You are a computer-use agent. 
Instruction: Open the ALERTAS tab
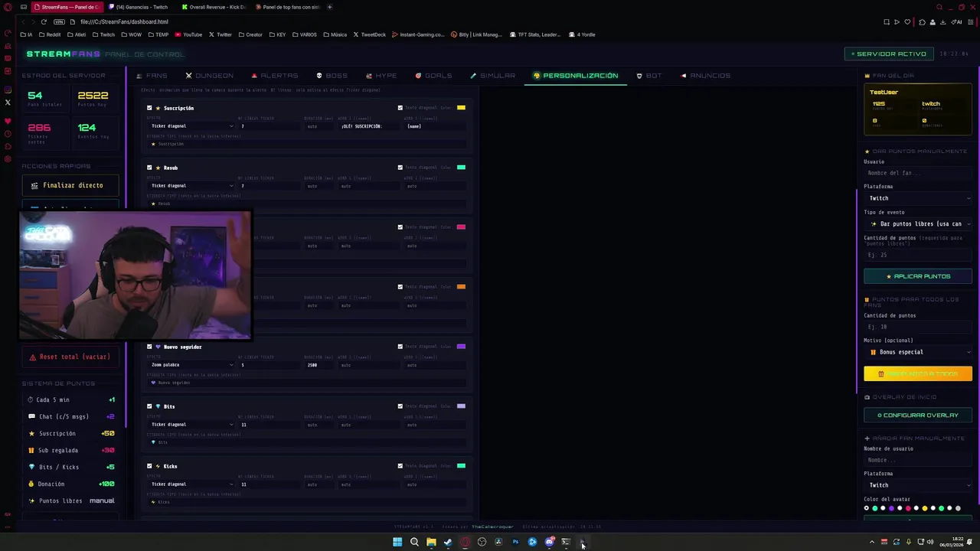[x=275, y=76]
